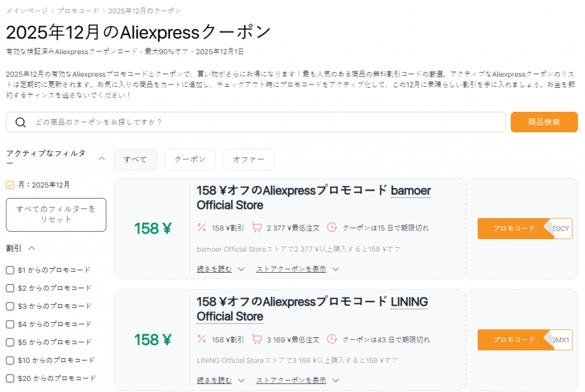Reset all filters with すべてのフィルターをリセット
585x392 pixels.
[x=56, y=215]
